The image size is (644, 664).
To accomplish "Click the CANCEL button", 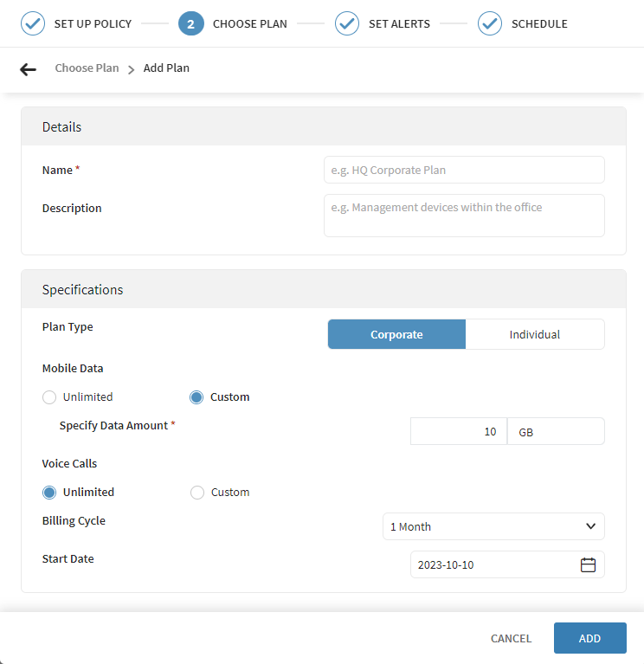I will coord(511,638).
